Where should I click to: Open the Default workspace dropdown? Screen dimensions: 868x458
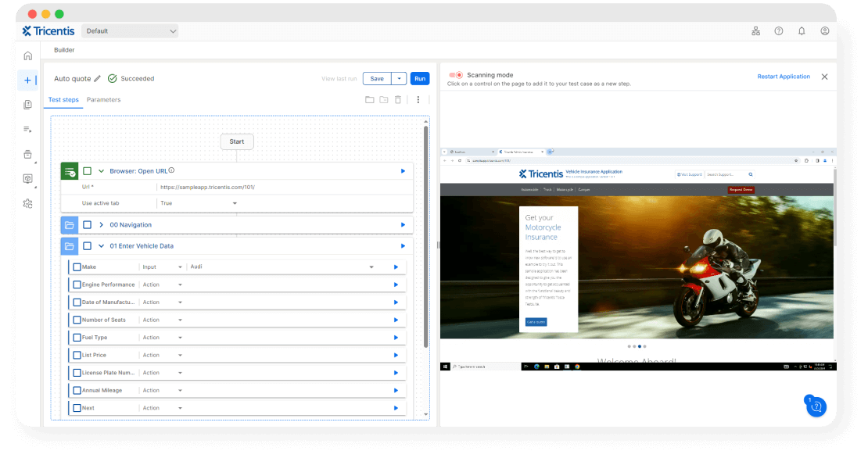pos(130,30)
